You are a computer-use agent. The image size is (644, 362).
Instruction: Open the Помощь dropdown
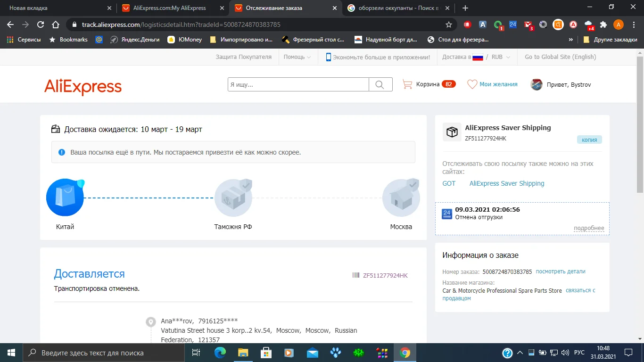297,57
